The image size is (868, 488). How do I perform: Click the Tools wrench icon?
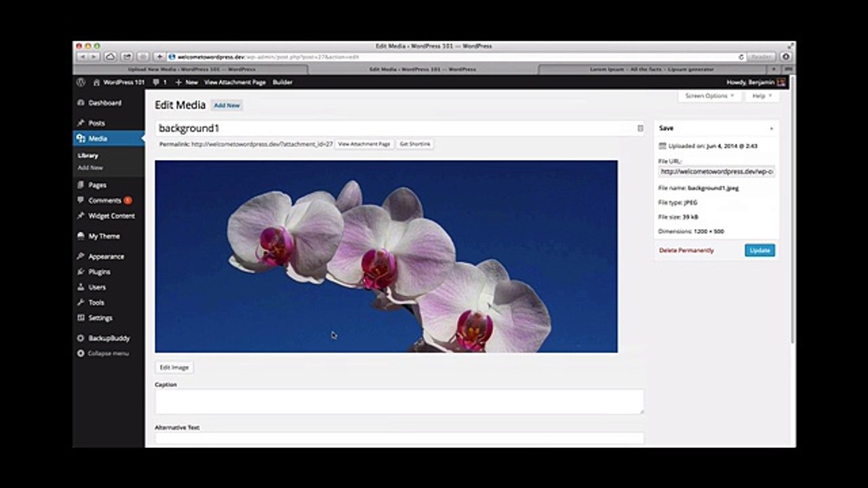[81, 302]
